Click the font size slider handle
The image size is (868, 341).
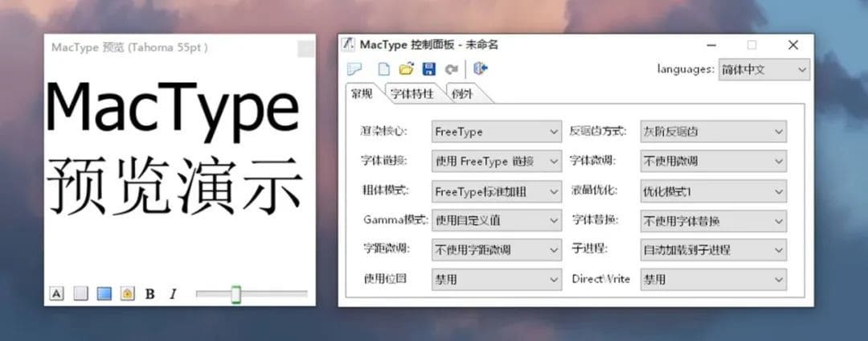coord(235,294)
